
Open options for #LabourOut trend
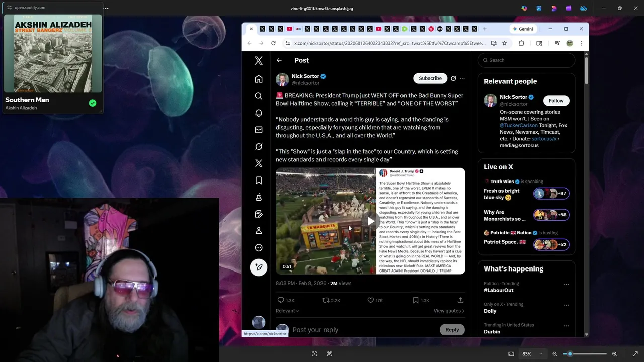tap(566, 284)
